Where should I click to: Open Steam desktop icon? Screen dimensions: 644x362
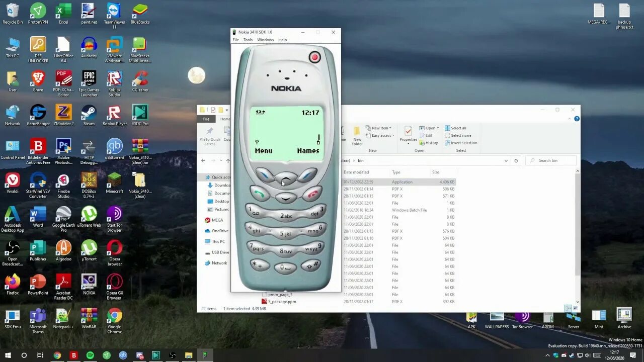(x=89, y=115)
